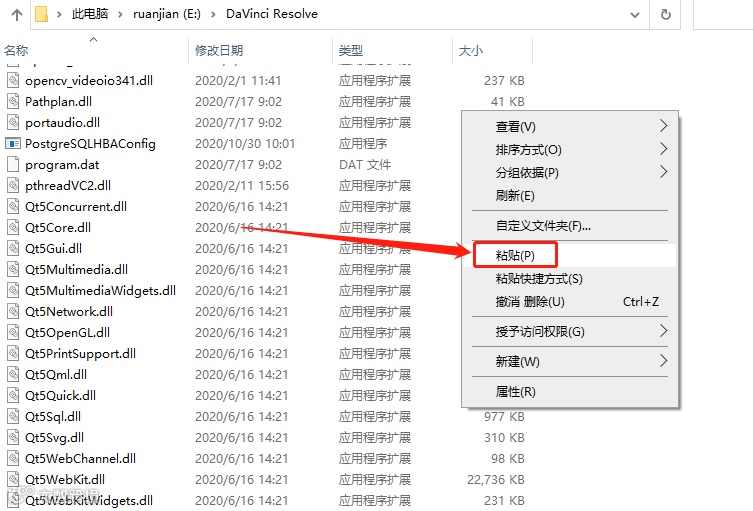The image size is (753, 511).
Task: Choose 撤消 删除(U) menu entry
Action: pos(570,302)
